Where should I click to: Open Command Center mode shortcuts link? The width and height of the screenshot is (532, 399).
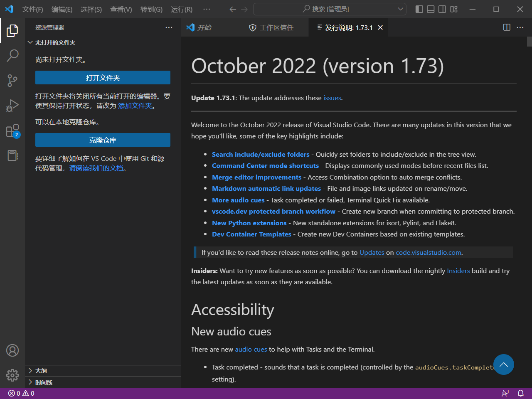click(x=265, y=165)
